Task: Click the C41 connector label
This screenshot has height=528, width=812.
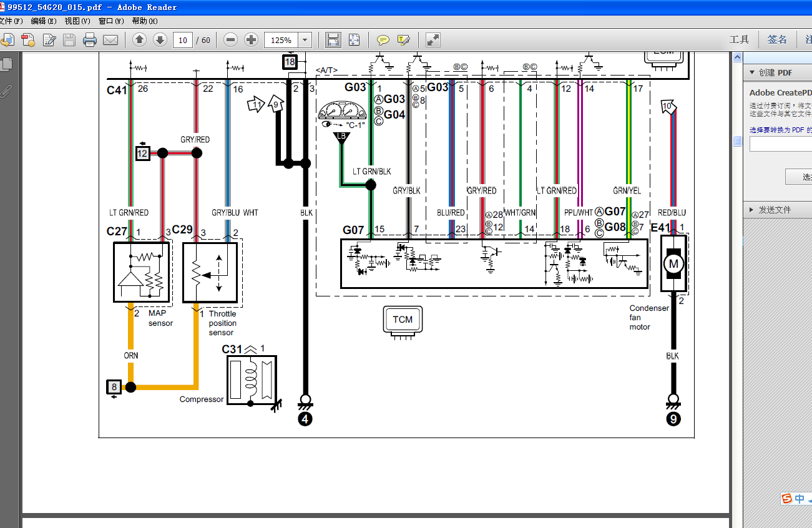Action: [117, 90]
